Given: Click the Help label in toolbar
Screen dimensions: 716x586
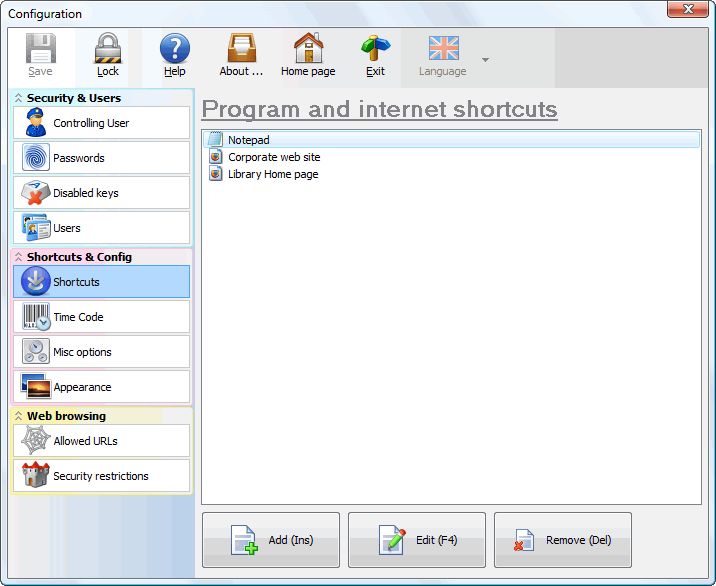Looking at the screenshot, I should click(x=175, y=71).
